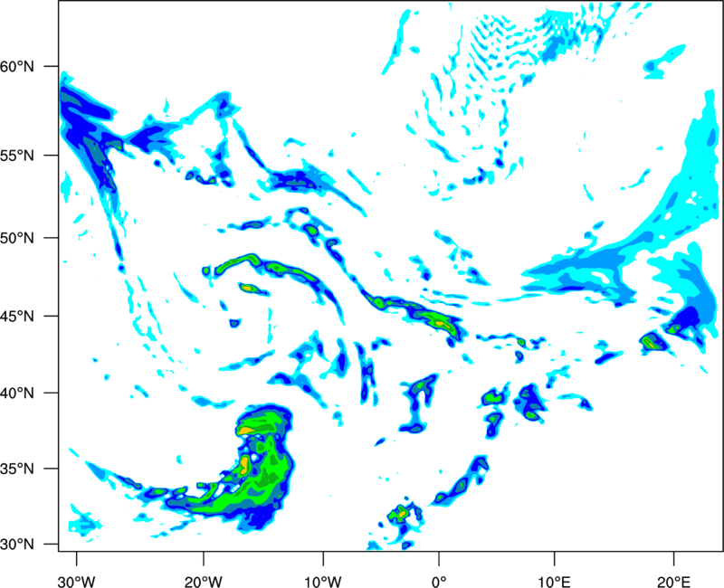Click the 55°N latitude label
The width and height of the screenshot is (724, 588).
[x=17, y=156]
